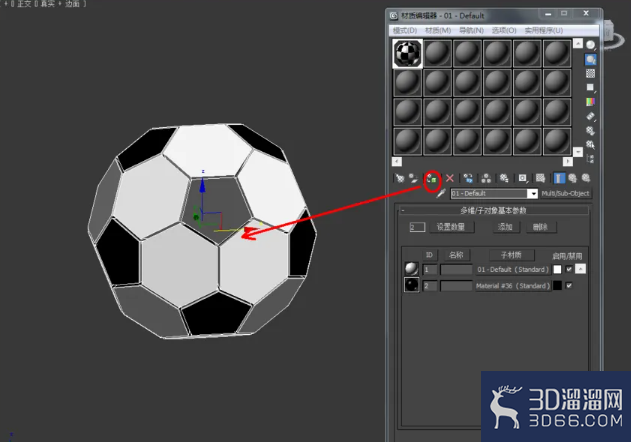This screenshot has height=442, width=631.
Task: Click the 删除 button
Action: pyautogui.click(x=540, y=227)
